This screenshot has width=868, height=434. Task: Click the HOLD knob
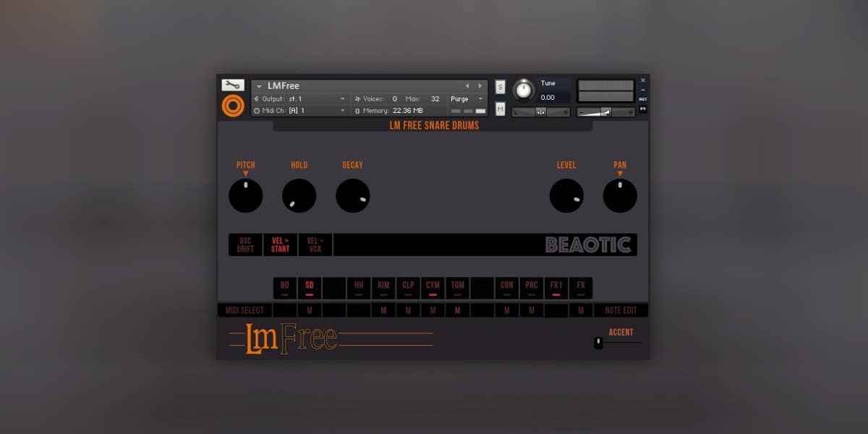tap(299, 196)
